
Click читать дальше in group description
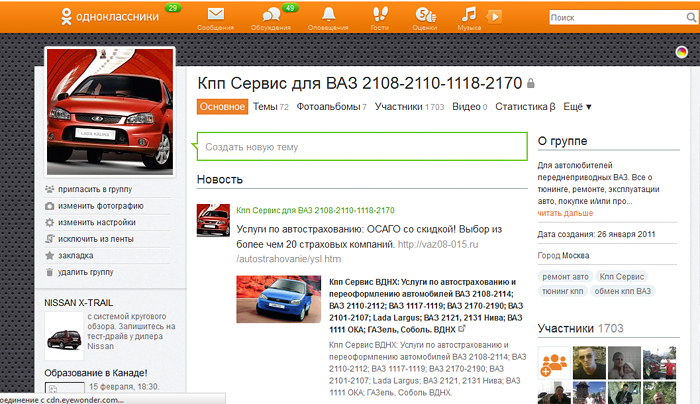(x=565, y=213)
